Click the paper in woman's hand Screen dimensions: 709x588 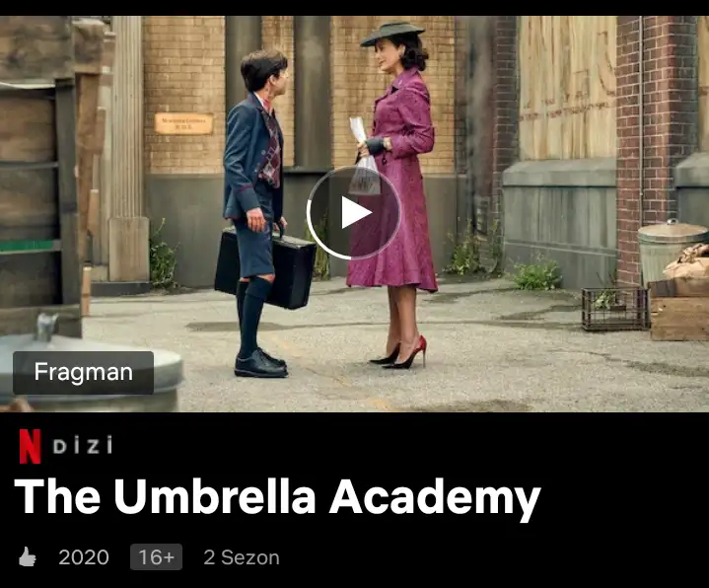(358, 130)
